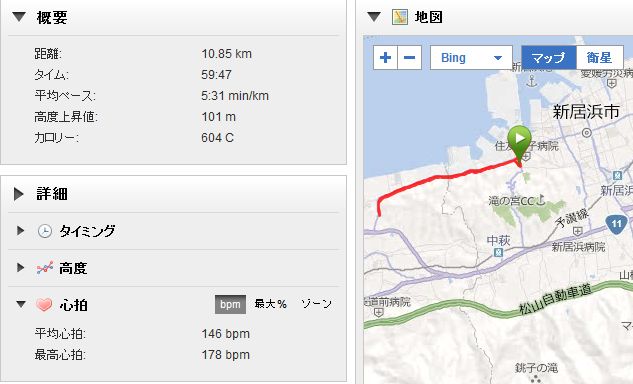Select the 衛星 satellite view tab
This screenshot has height=384, width=633.
(599, 58)
